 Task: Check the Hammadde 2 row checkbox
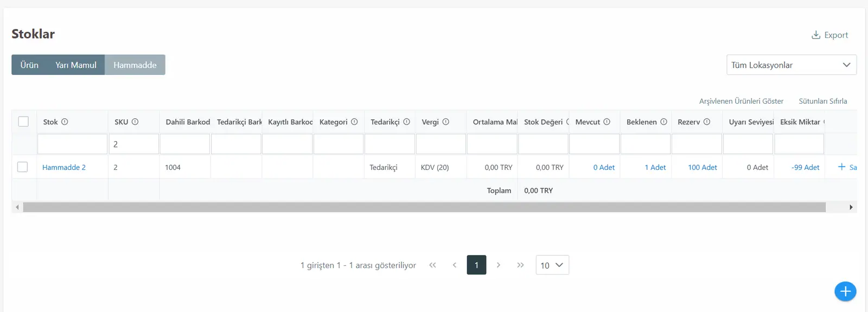(23, 167)
